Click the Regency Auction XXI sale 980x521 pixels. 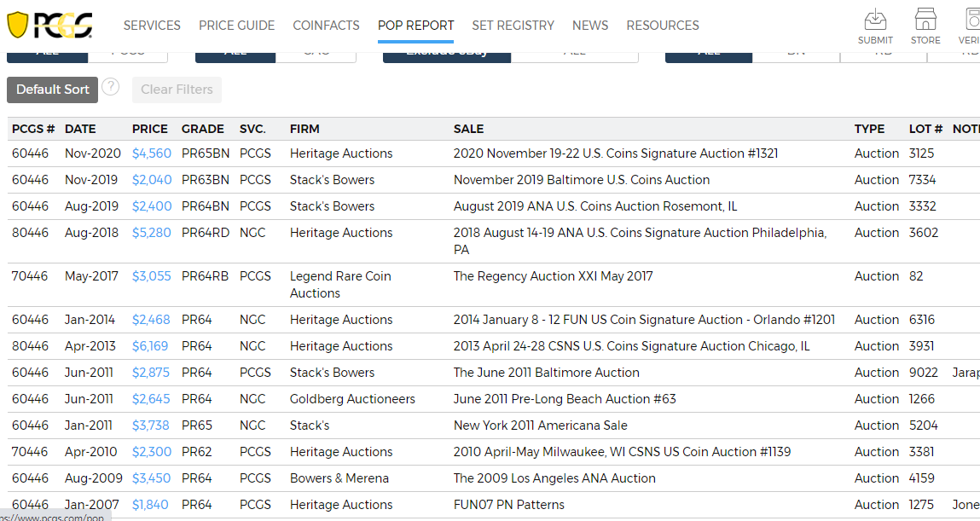(x=554, y=276)
